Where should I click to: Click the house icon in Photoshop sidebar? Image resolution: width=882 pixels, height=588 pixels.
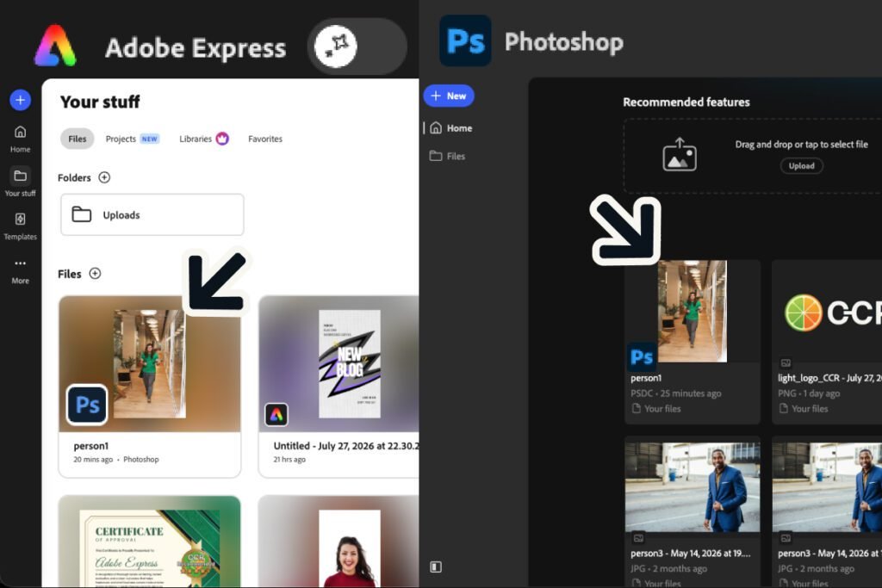coord(436,127)
